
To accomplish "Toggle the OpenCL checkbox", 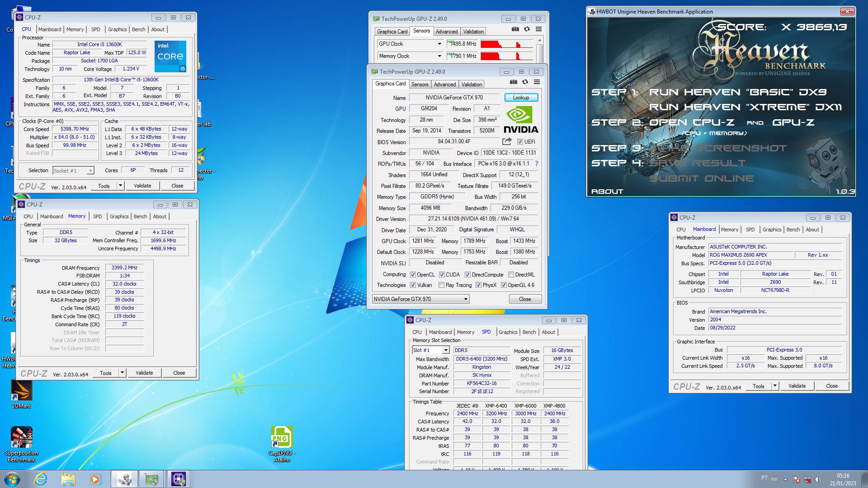I will (413, 275).
